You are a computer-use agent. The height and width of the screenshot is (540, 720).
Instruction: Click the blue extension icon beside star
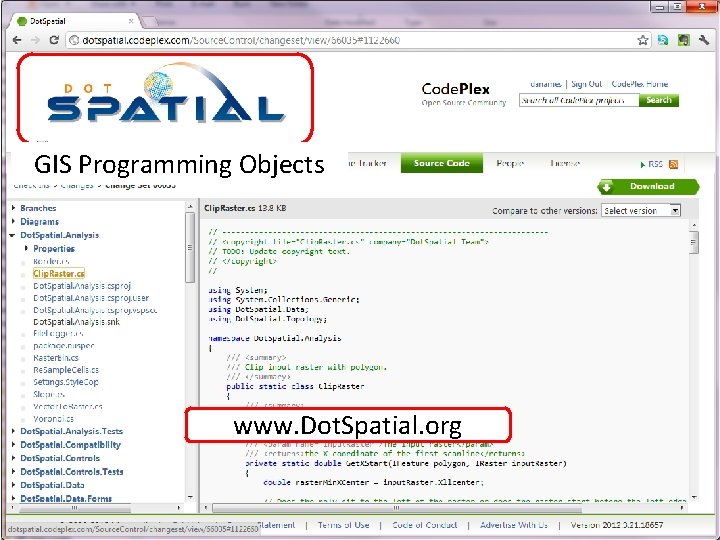[663, 40]
